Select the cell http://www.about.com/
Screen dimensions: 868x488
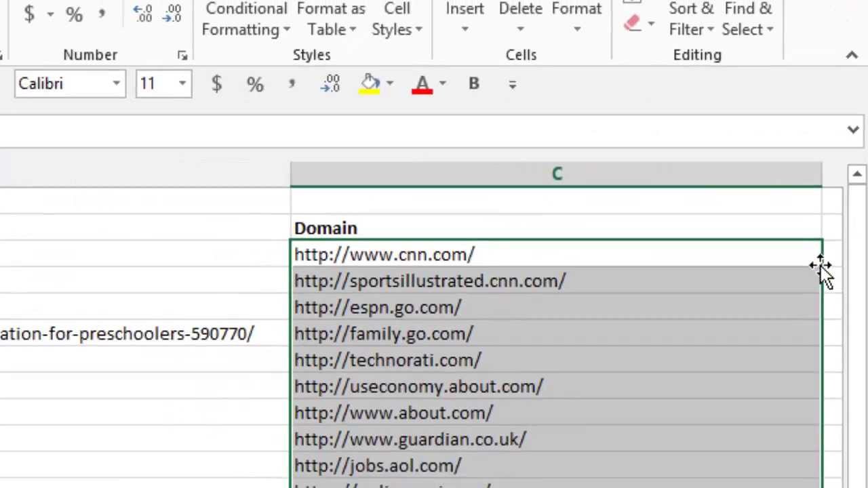[556, 413]
